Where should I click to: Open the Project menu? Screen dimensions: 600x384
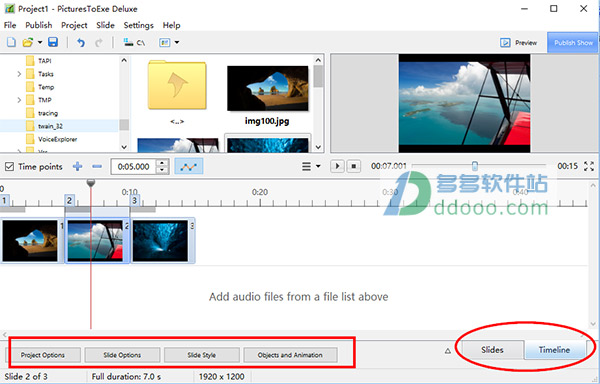tap(74, 25)
